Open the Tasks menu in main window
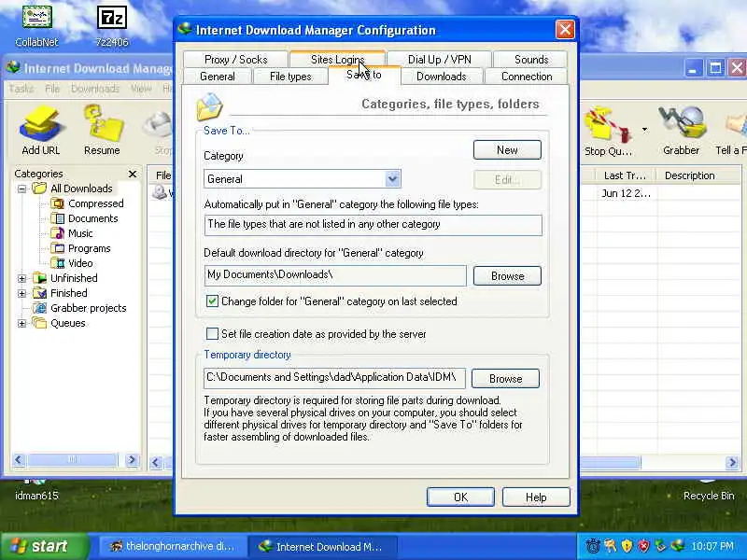This screenshot has height=560, width=747. (x=21, y=89)
